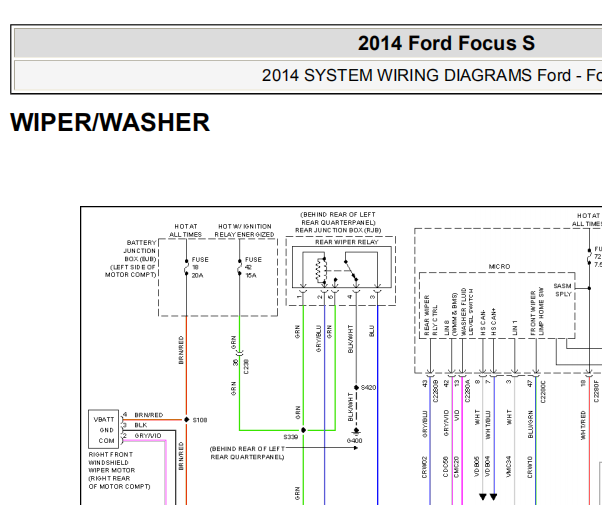The height and width of the screenshot is (505, 602).
Task: Click the "BLK" wire label at pin 3
Action: click(x=141, y=425)
